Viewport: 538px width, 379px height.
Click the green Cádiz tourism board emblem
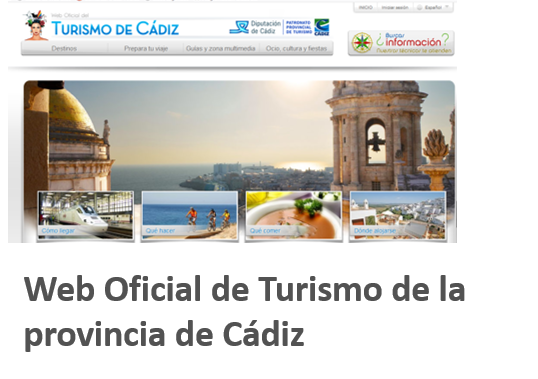(322, 27)
